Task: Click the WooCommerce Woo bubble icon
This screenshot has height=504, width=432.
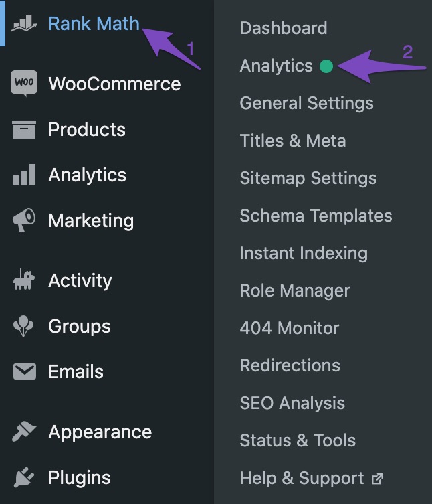Action: (x=24, y=83)
